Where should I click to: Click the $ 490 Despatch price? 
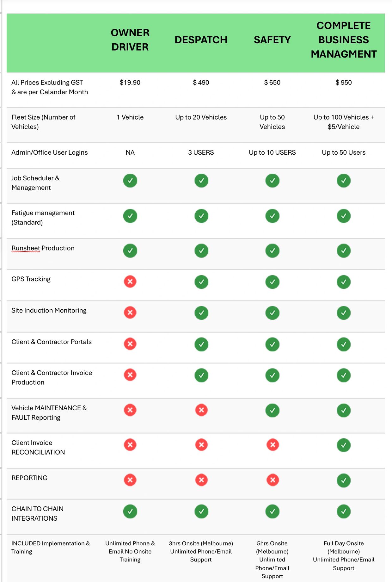point(201,83)
